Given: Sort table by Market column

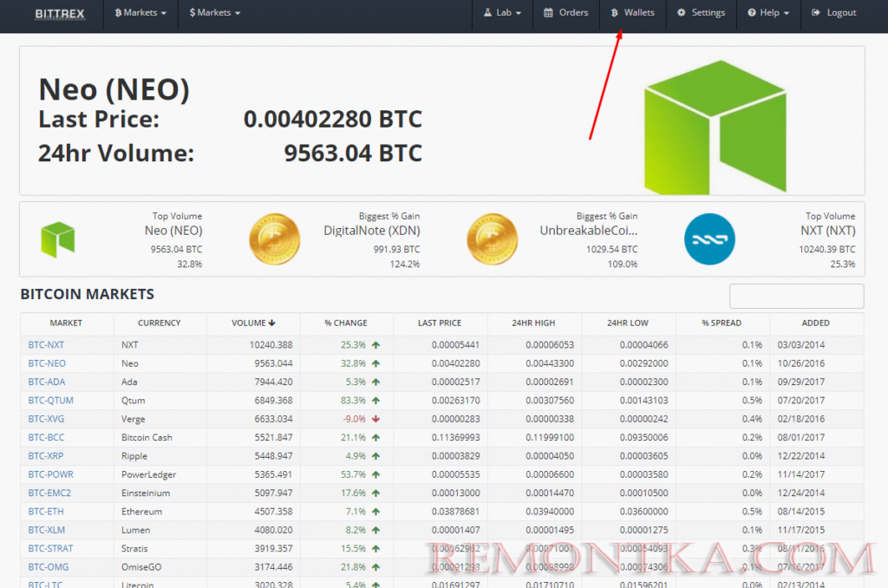Looking at the screenshot, I should [x=66, y=323].
